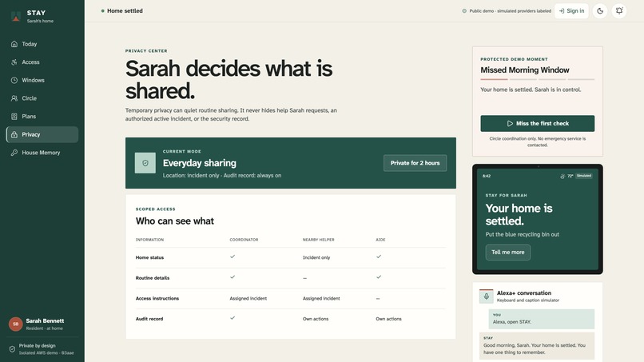
Task: Click the Simulated badge on the tablet
Action: tap(583, 176)
